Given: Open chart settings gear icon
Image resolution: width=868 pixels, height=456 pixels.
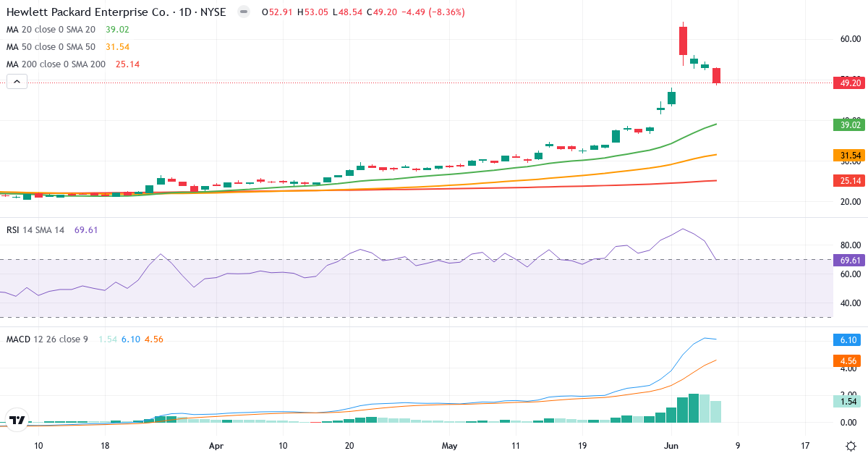Looking at the screenshot, I should tap(851, 446).
